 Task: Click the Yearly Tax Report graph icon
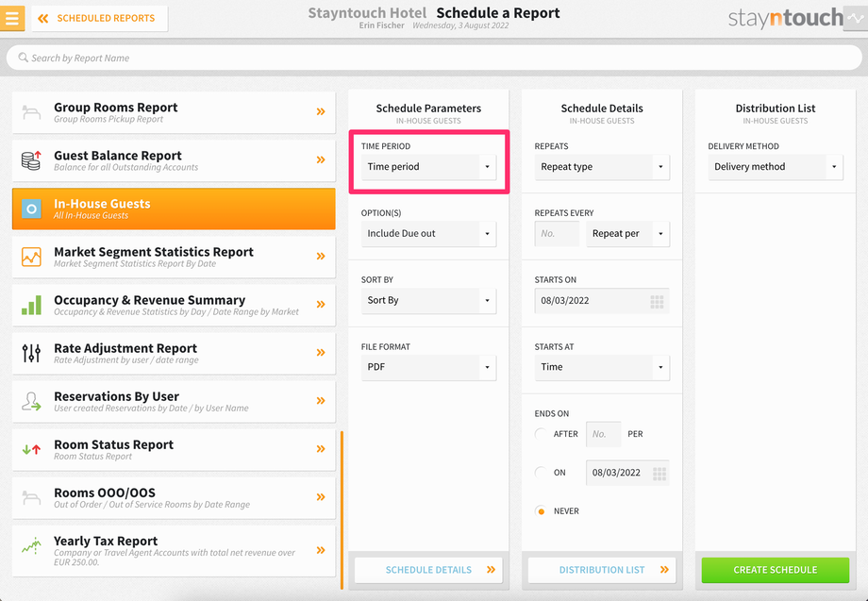point(31,545)
